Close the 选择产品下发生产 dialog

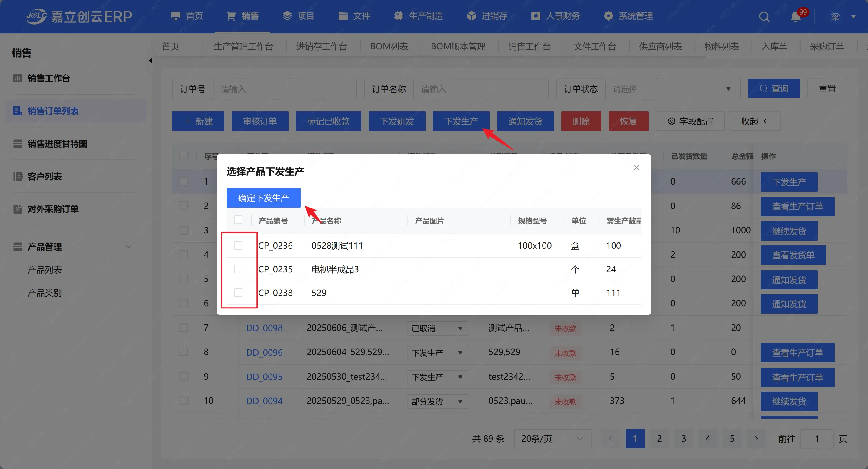(x=636, y=168)
